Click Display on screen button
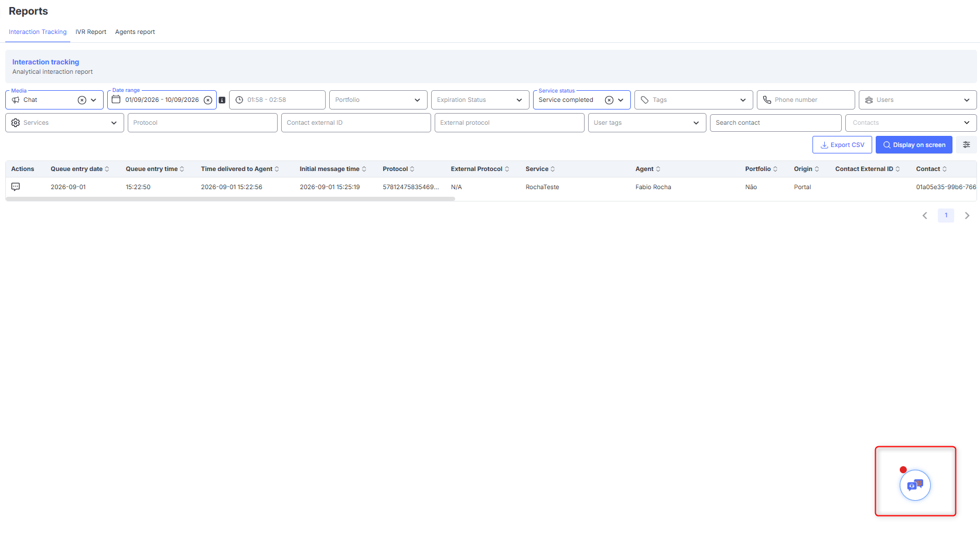 click(914, 145)
